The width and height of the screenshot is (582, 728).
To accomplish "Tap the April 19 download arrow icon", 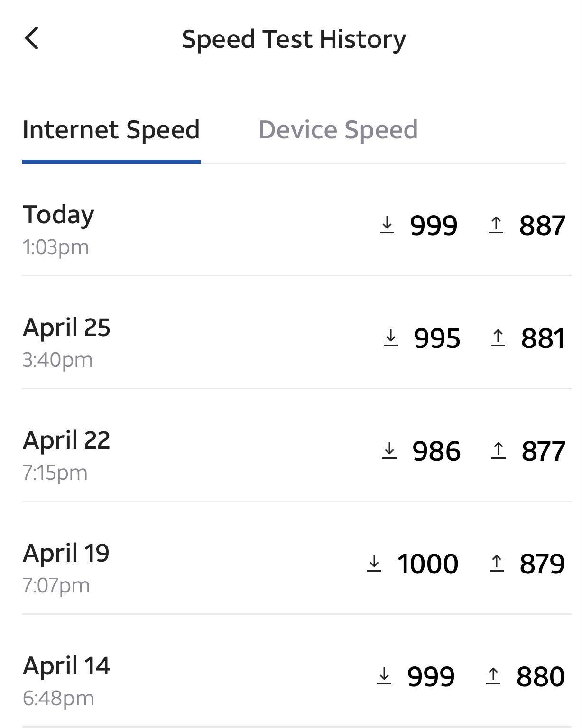I will coord(374,563).
